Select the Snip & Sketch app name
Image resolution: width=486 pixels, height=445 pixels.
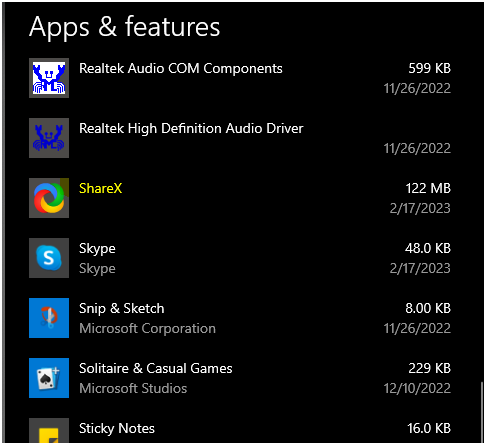pyautogui.click(x=122, y=309)
